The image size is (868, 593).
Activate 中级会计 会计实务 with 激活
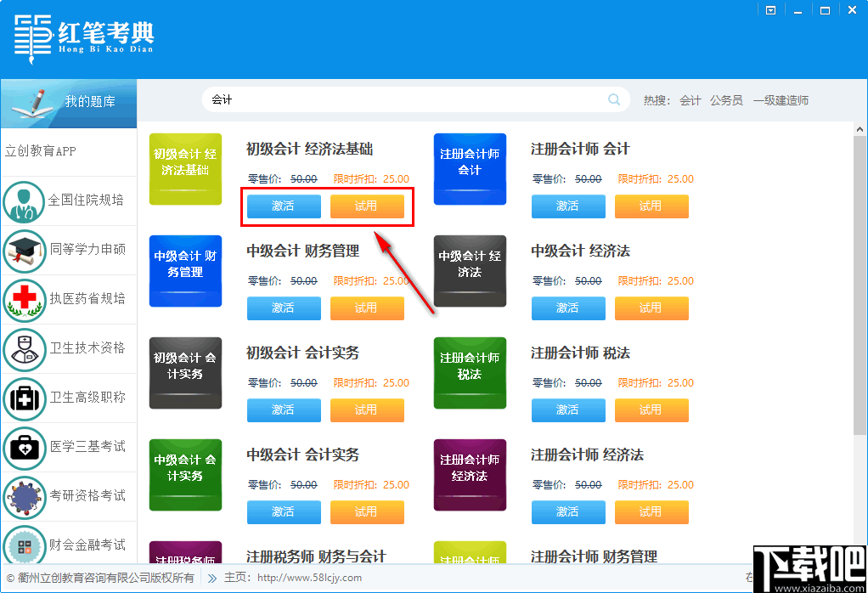284,511
